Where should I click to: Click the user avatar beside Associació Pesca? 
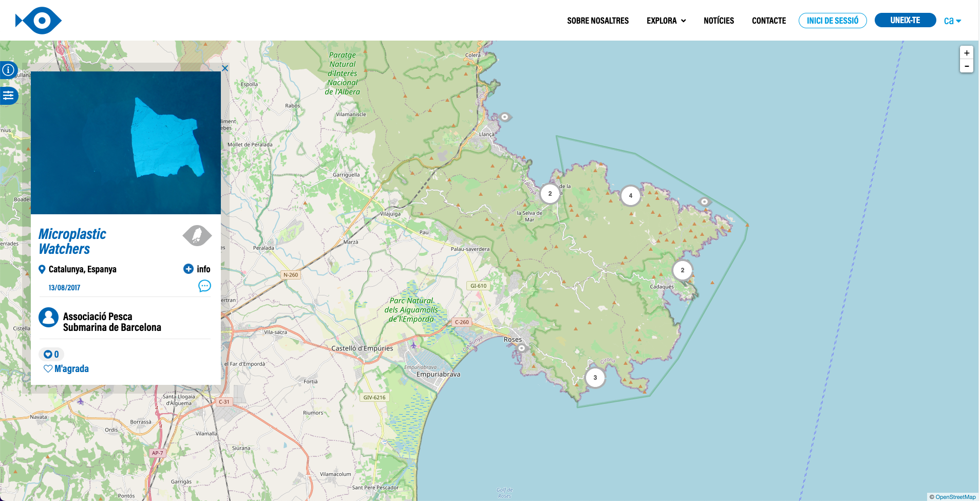click(49, 318)
